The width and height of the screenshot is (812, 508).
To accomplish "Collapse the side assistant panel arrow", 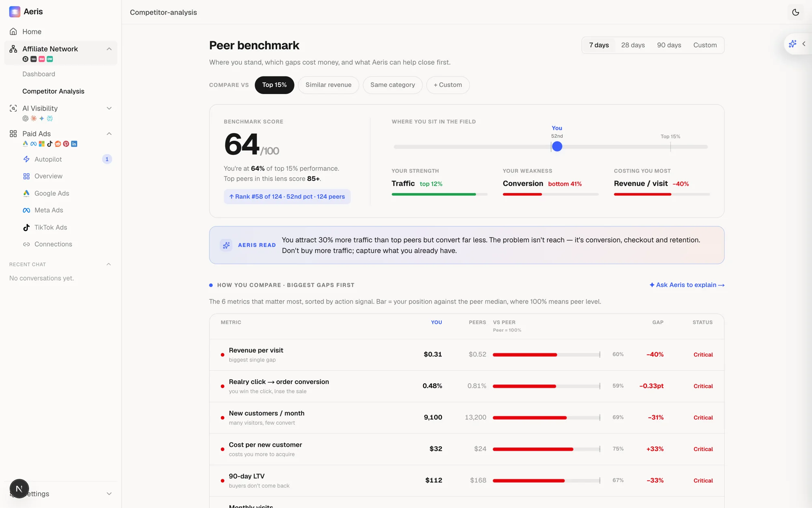I will [804, 44].
